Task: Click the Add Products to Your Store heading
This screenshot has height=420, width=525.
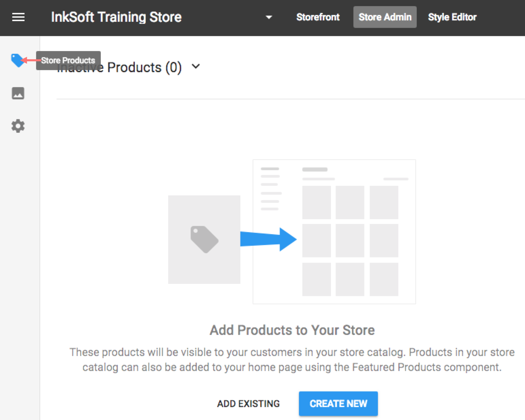Action: tap(292, 330)
